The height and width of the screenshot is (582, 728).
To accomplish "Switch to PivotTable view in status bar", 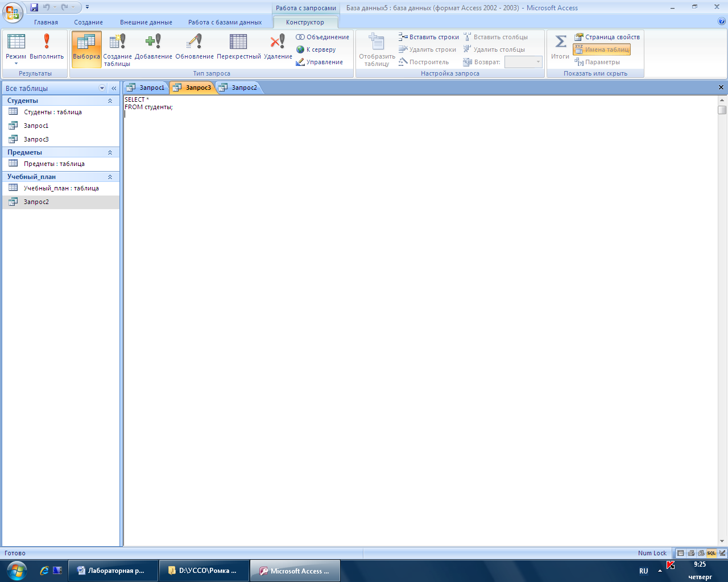I will pos(691,553).
